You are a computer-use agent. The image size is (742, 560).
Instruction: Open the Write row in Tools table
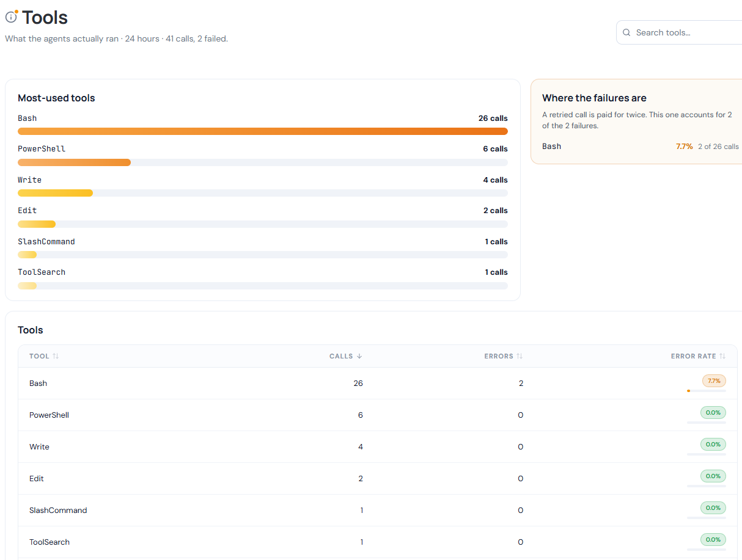coord(378,447)
